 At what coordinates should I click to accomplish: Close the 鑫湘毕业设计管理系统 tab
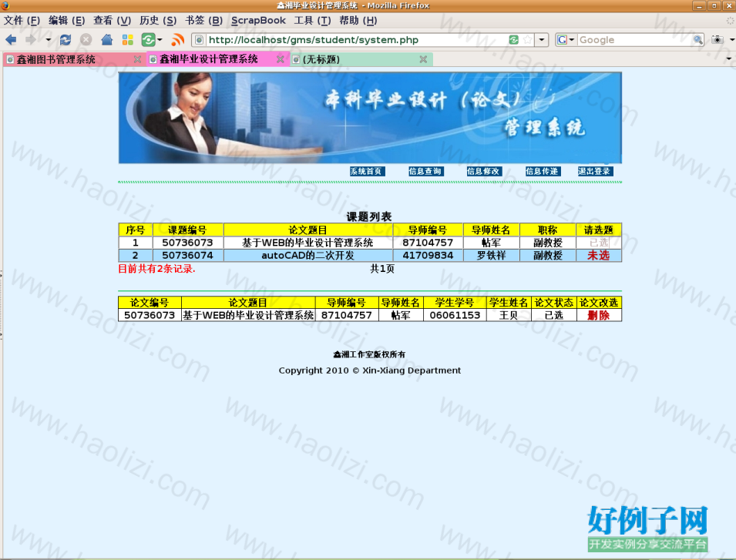[281, 59]
